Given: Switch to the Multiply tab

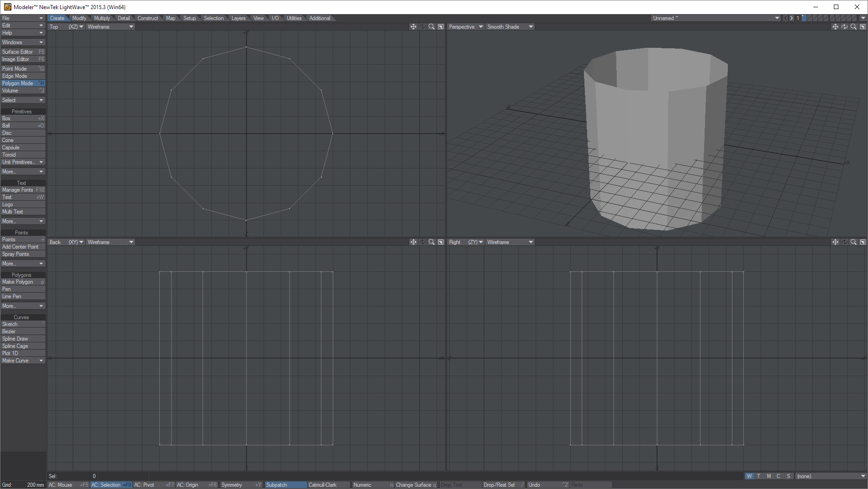Looking at the screenshot, I should pyautogui.click(x=102, y=18).
